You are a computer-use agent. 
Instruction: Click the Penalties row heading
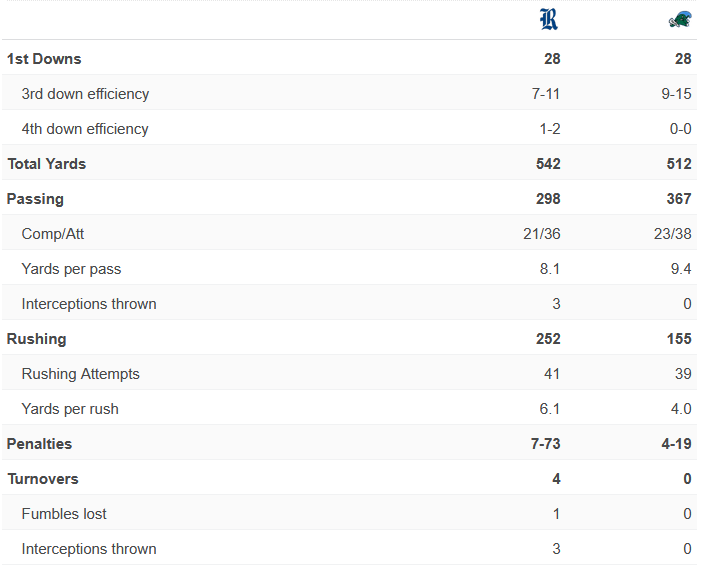[39, 444]
